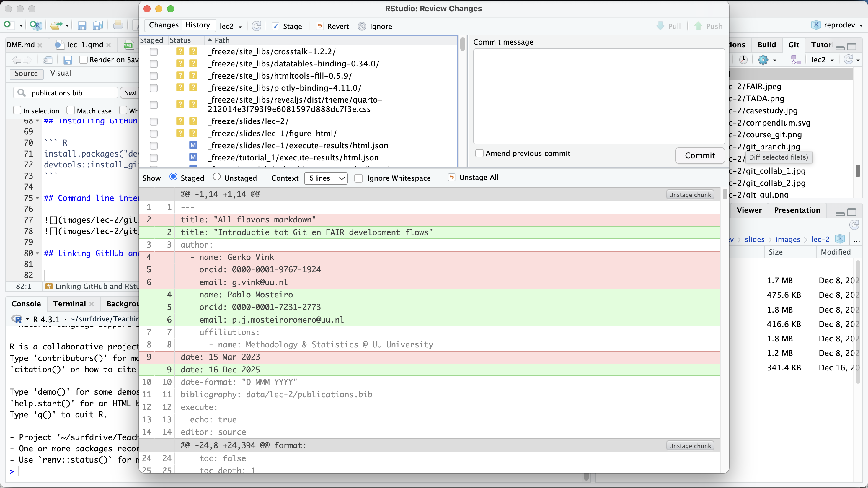Click the Ignore icon
Screen dimensions: 868x488
tap(362, 26)
